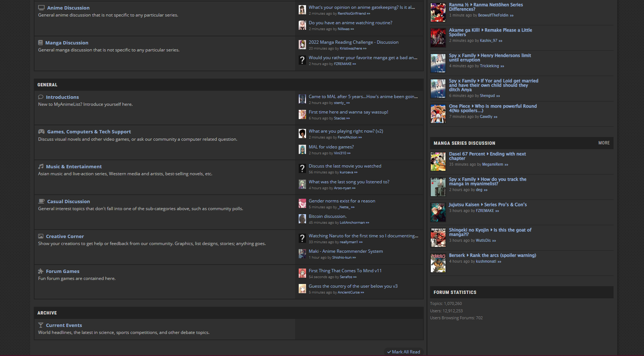Go to last post arrows after RentNoGirlfriend
This screenshot has width=644, height=356.
point(368,14)
